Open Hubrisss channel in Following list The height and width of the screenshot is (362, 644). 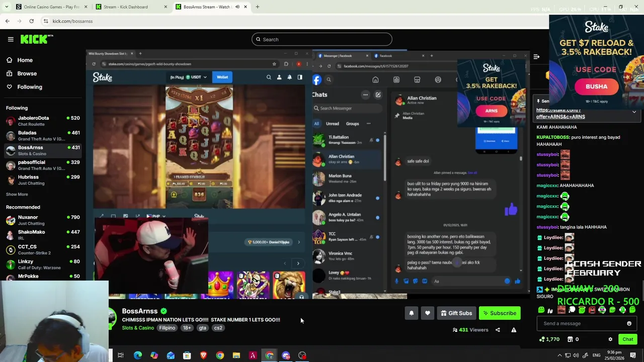click(43, 180)
